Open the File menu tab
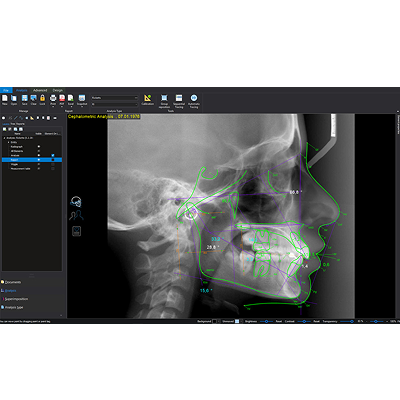400x400 pixels. [6, 90]
